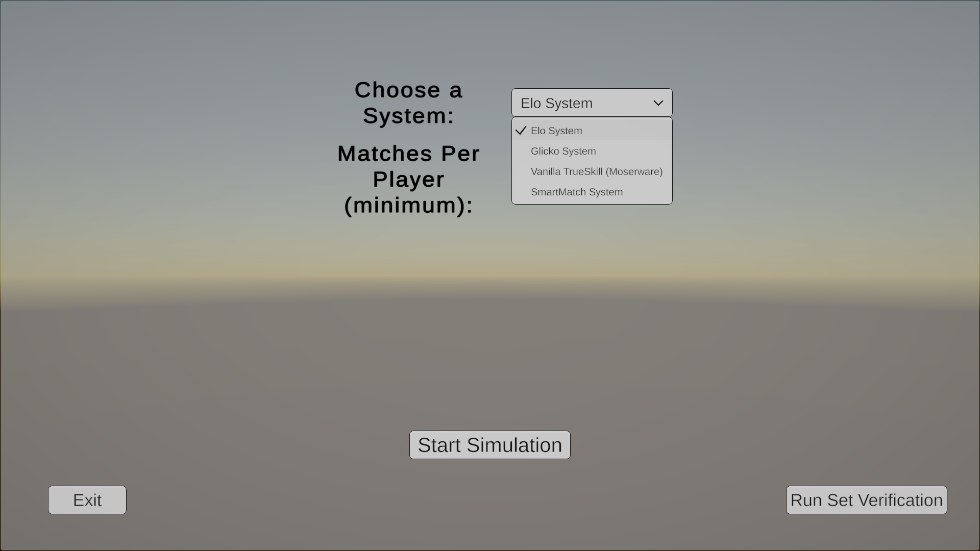Run Set Verification
The width and height of the screenshot is (980, 551).
[866, 500]
